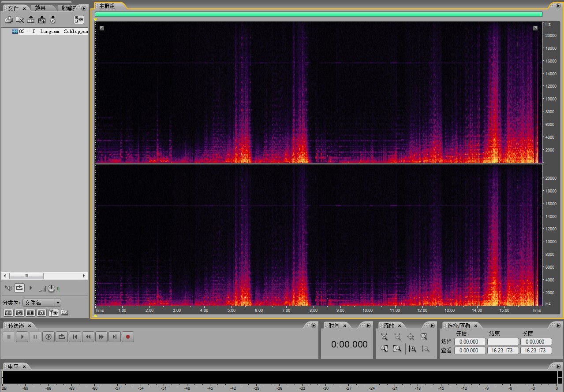Insert file into Edit waveform view icon
Viewport: 564px width, 392px height.
[x=31, y=20]
